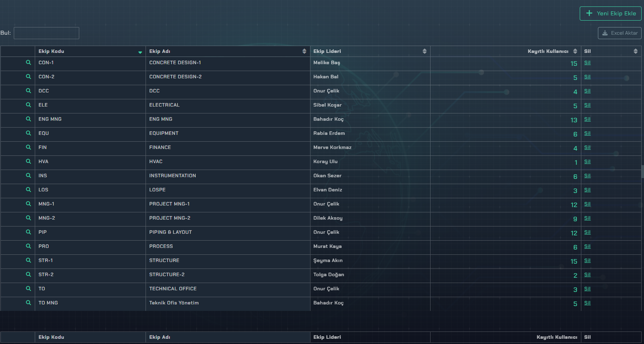This screenshot has height=344, width=644.
Task: Click the magnifier icon for CON-1 row
Action: [x=28, y=63]
